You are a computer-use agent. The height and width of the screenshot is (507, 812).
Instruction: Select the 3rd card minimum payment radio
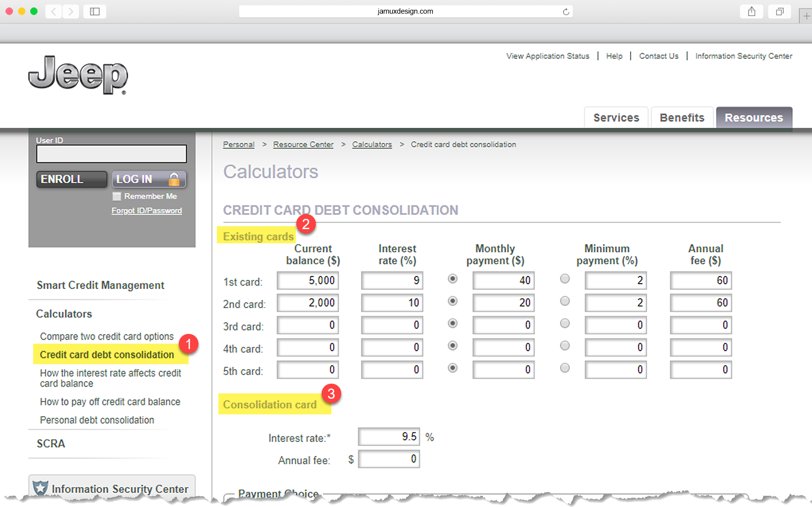coord(565,323)
